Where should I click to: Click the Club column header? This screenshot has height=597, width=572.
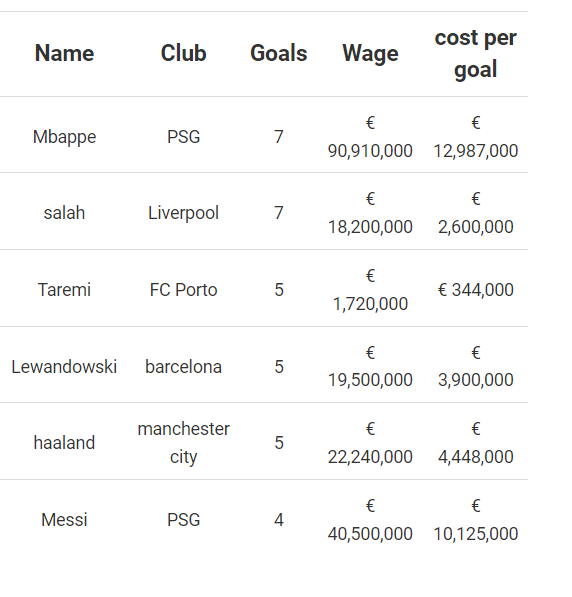[x=183, y=53]
